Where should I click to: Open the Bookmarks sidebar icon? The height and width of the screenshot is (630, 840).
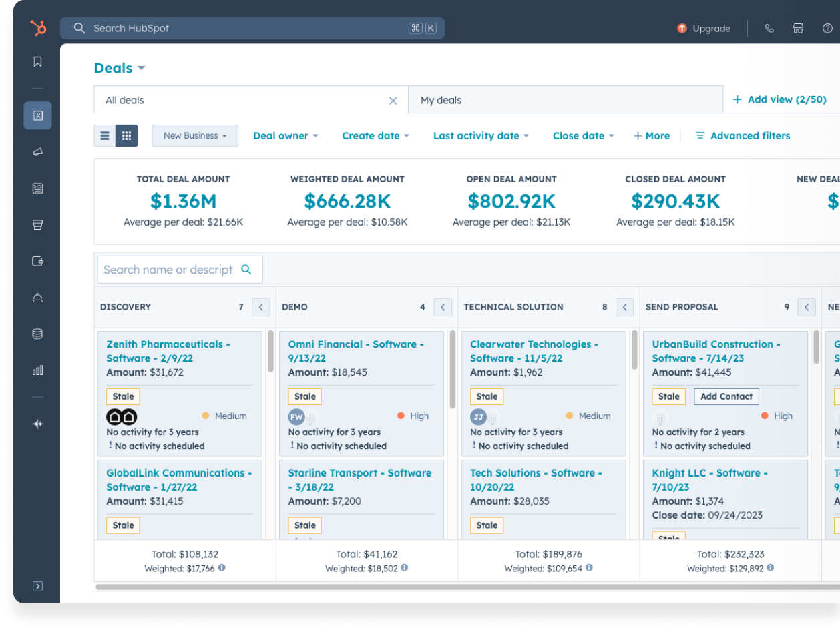38,61
